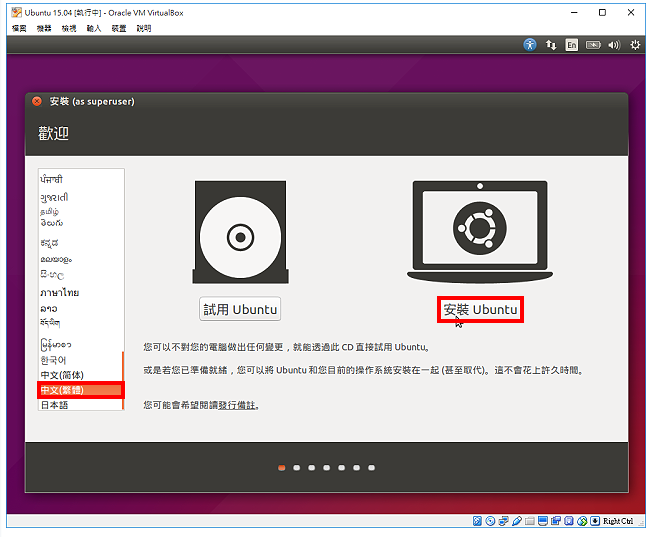This screenshot has height=537, width=659.
Task: Click the display status icon
Action: pyautogui.click(x=543, y=521)
